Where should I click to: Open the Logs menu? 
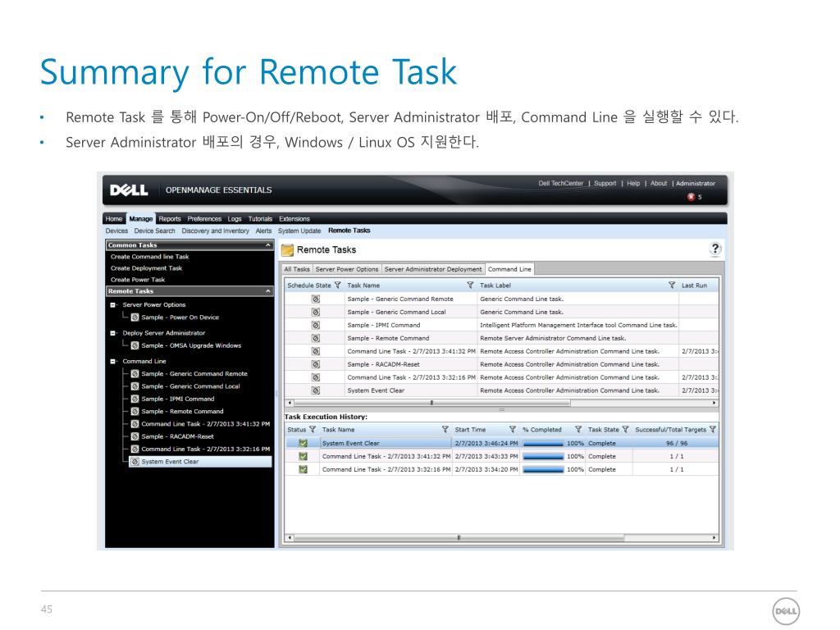pos(235,218)
